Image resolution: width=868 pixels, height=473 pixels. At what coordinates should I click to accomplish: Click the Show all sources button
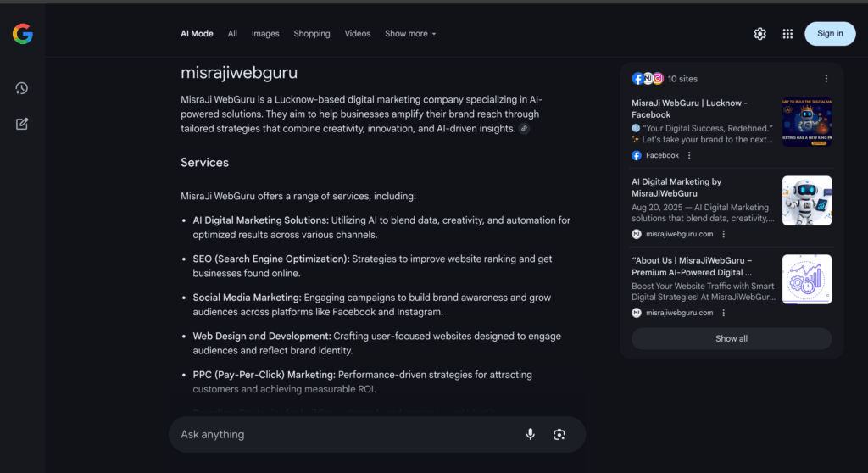click(732, 338)
